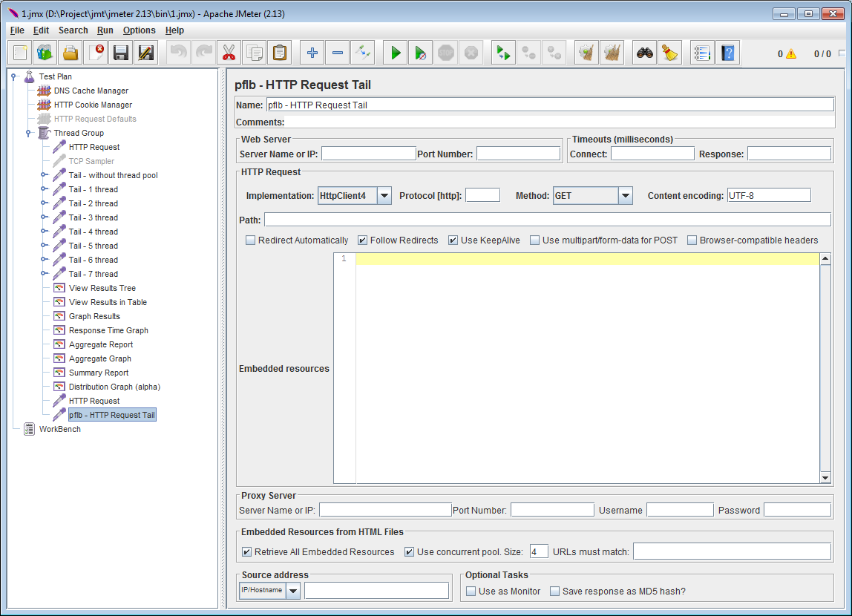The image size is (852, 616).
Task: Start the test with green play icon
Action: [396, 53]
